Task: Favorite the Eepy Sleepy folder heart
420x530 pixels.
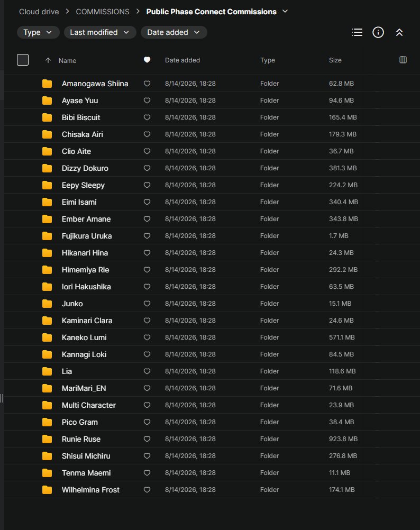Action: [x=147, y=185]
